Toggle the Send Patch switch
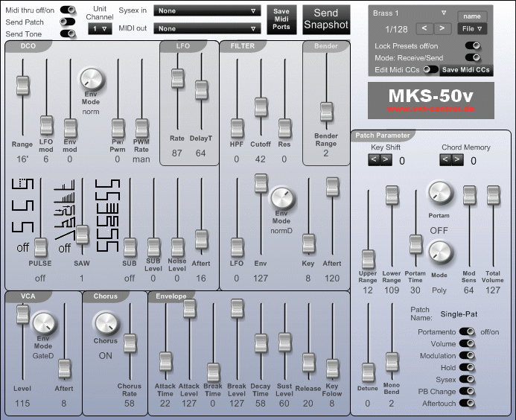 (x=68, y=22)
